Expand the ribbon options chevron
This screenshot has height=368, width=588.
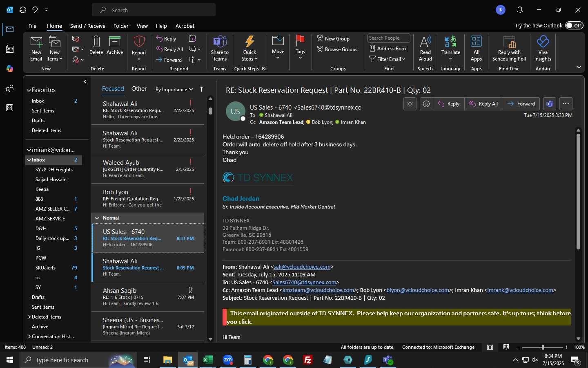[x=579, y=67]
